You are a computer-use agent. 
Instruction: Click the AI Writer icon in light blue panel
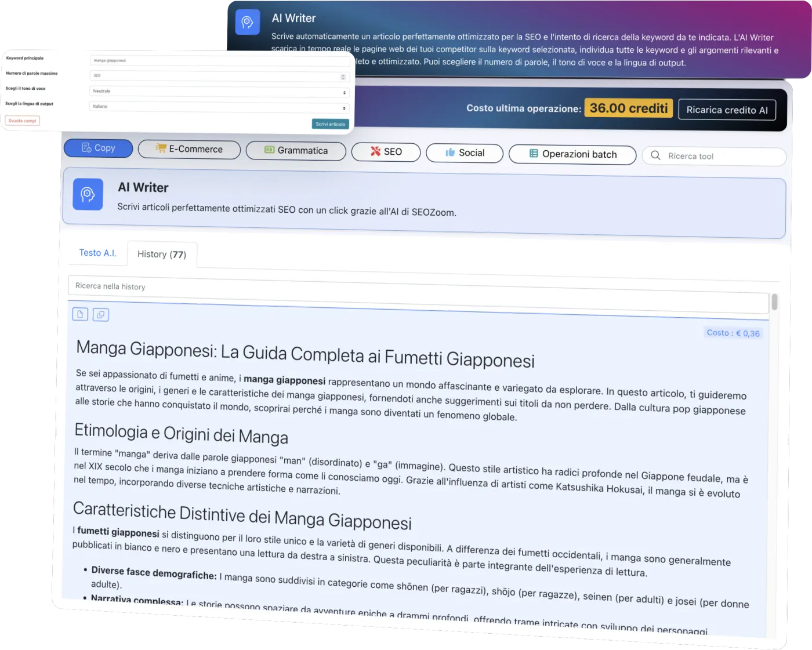pyautogui.click(x=88, y=194)
